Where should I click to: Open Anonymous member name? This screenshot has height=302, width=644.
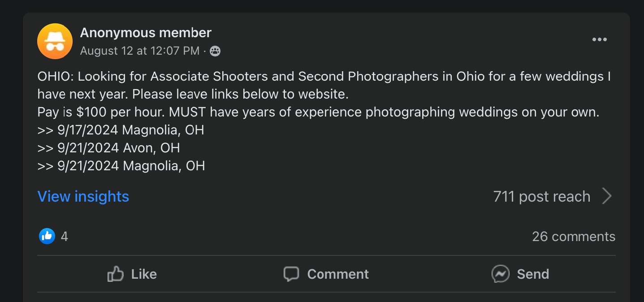click(146, 32)
